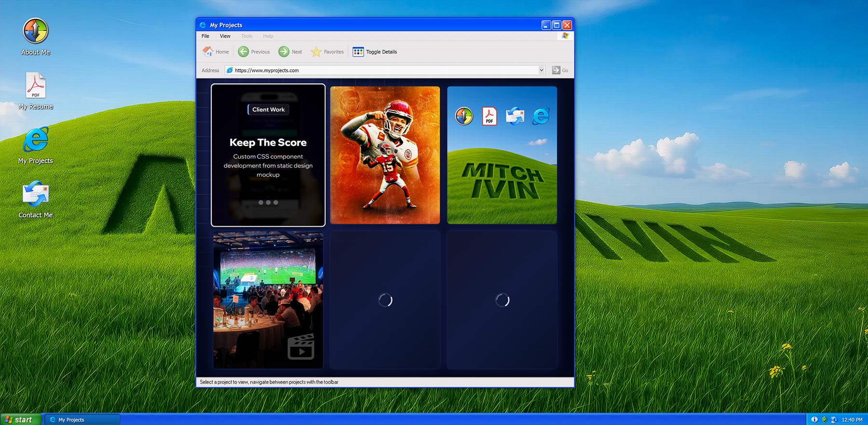Open the View menu

[225, 36]
